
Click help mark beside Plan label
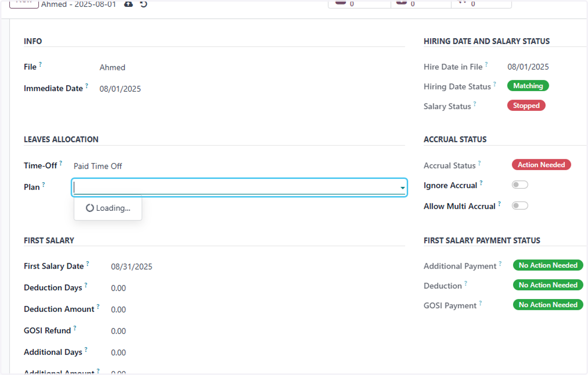[43, 184]
